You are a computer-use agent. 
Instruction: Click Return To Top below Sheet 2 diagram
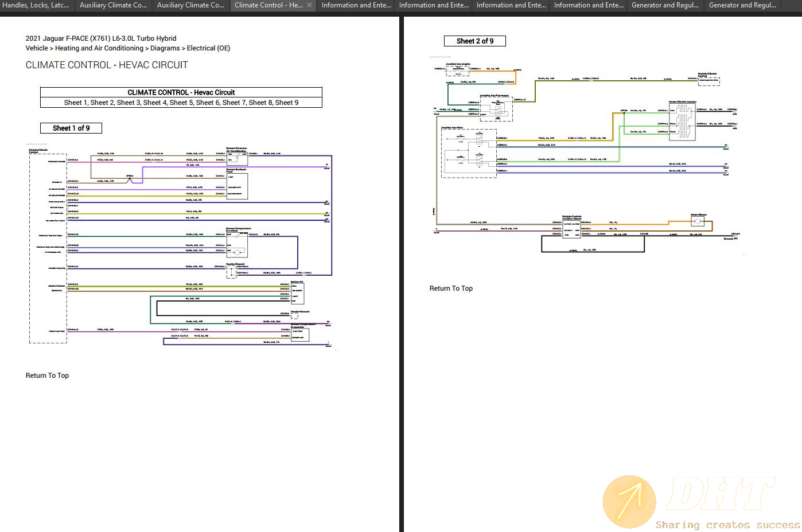[451, 288]
